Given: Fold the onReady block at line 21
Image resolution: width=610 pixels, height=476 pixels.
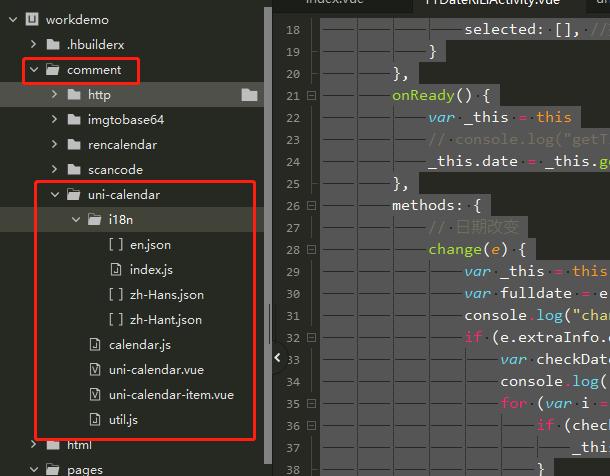Looking at the screenshot, I should point(312,95).
